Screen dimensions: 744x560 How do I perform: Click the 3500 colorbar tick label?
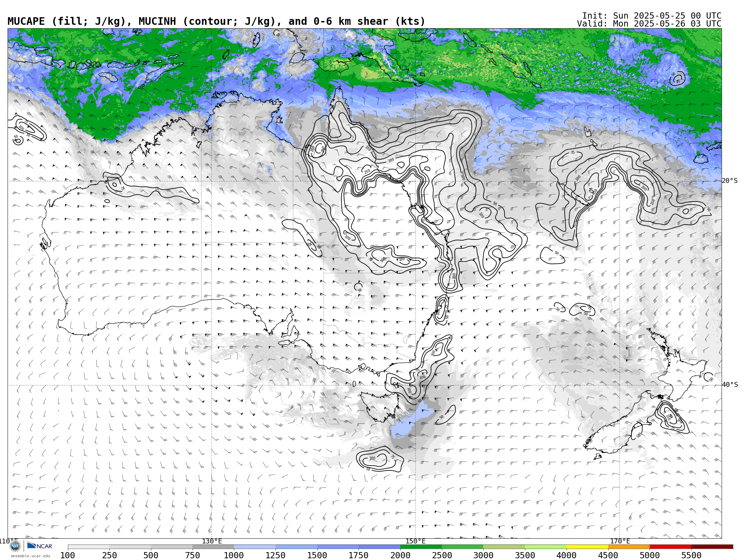point(525,555)
